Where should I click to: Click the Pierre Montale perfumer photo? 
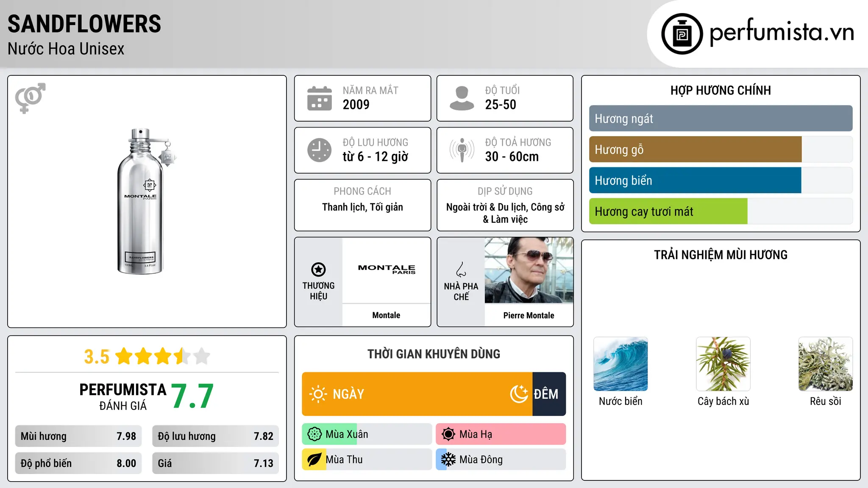click(x=529, y=270)
